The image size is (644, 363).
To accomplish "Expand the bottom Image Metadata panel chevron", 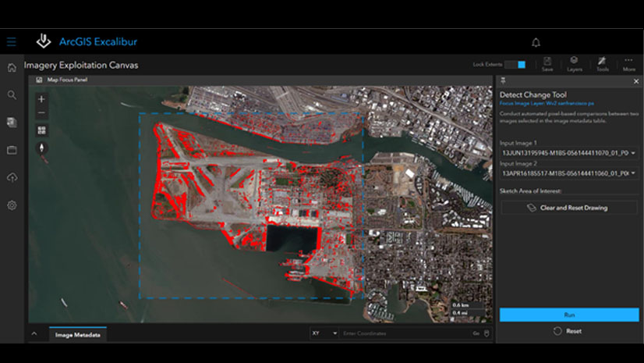I will point(34,334).
